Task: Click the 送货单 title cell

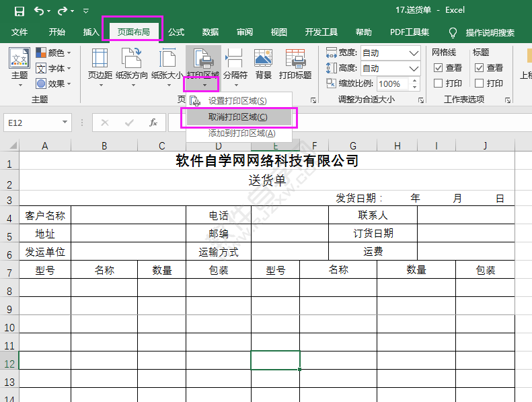Action: point(267,180)
